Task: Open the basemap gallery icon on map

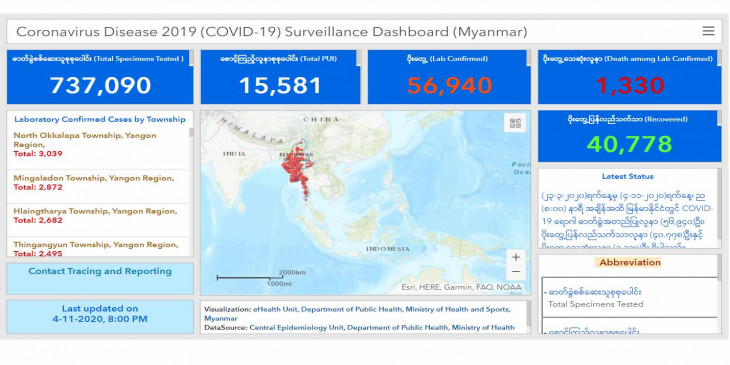Action: coord(515,123)
